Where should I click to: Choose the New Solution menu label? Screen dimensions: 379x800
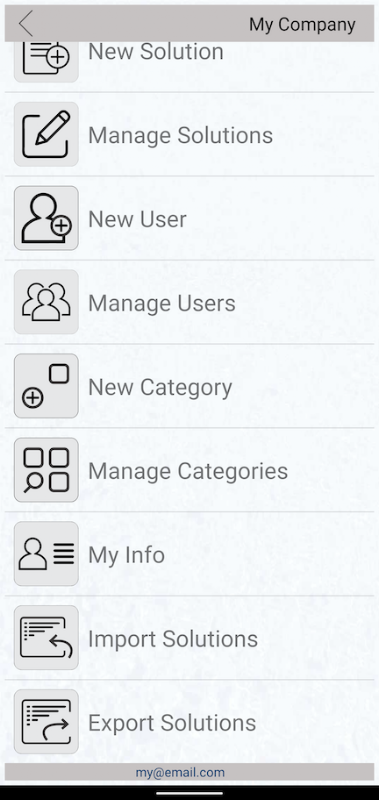(156, 52)
